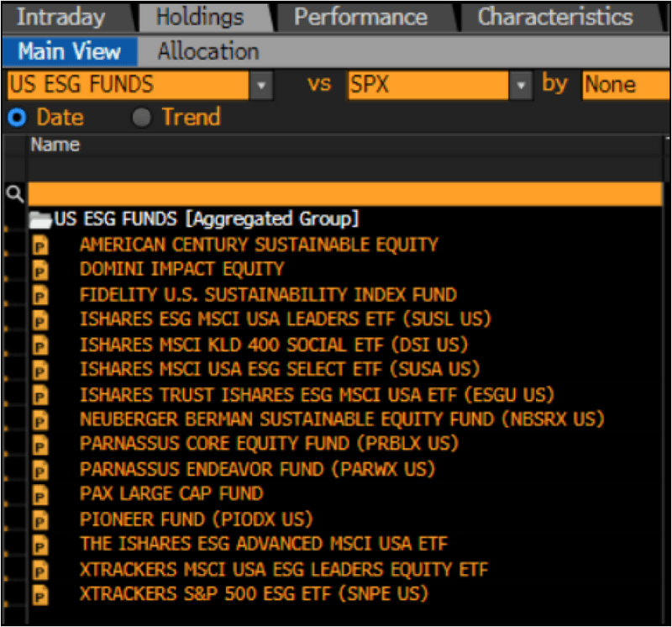Select PARNASSUS ENDEAVOR FUND (PARWX US)
This screenshot has height=627, width=672.
click(258, 470)
